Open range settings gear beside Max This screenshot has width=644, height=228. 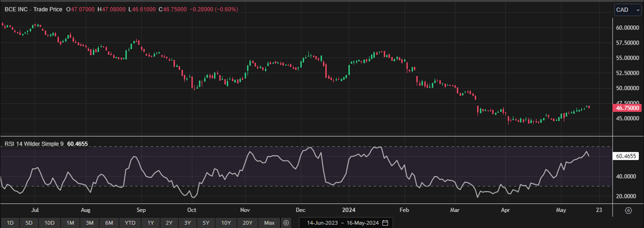click(286, 223)
